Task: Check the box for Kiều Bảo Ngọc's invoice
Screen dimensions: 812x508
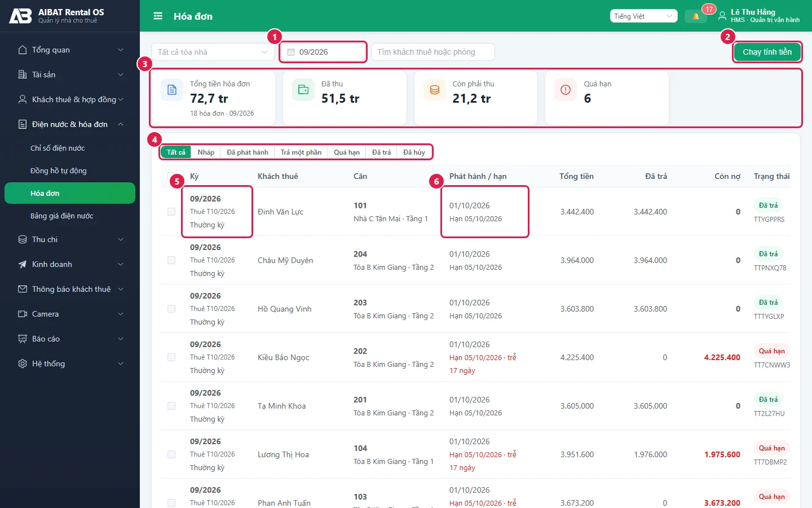Action: [171, 357]
